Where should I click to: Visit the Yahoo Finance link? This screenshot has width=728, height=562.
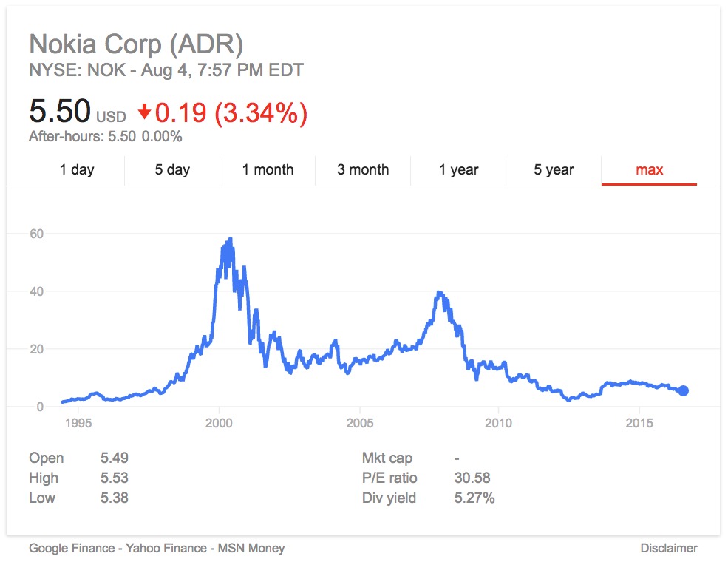164,548
